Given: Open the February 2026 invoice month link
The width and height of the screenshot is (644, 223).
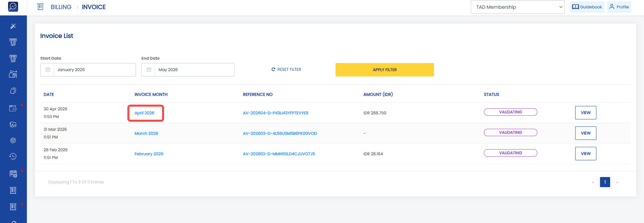Looking at the screenshot, I should point(149,154).
